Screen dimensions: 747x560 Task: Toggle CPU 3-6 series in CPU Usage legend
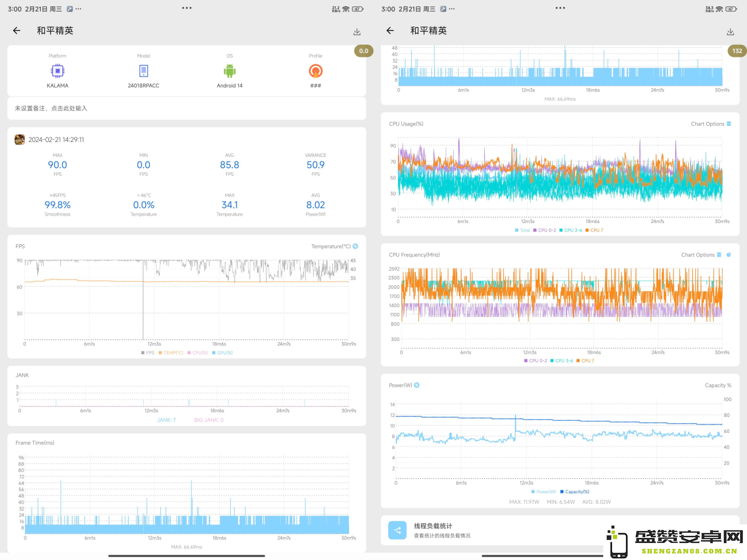(571, 231)
